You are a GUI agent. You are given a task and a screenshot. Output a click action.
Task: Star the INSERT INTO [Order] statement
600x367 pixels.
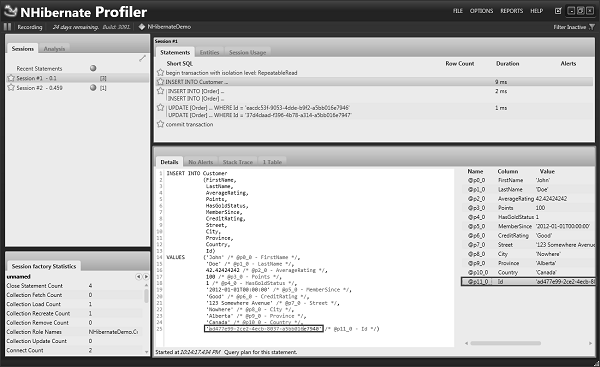pyautogui.click(x=160, y=91)
